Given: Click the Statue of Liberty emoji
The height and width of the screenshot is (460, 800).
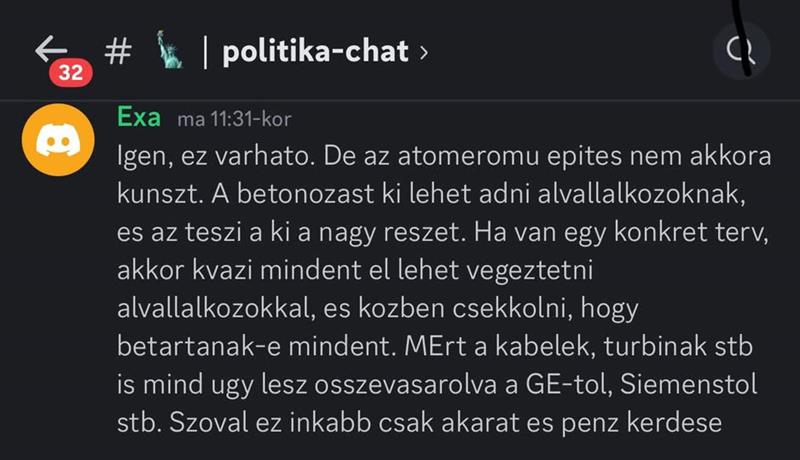Looking at the screenshot, I should point(169,51).
